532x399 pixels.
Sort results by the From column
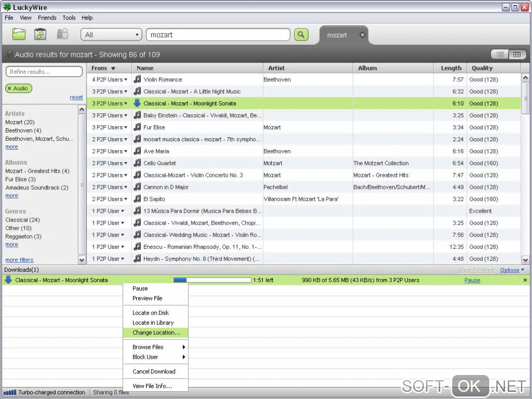tap(109, 68)
